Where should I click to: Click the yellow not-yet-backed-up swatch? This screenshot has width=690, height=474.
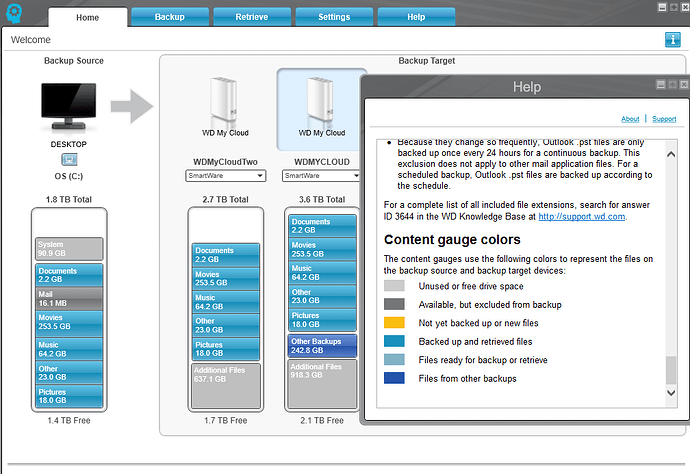(394, 323)
